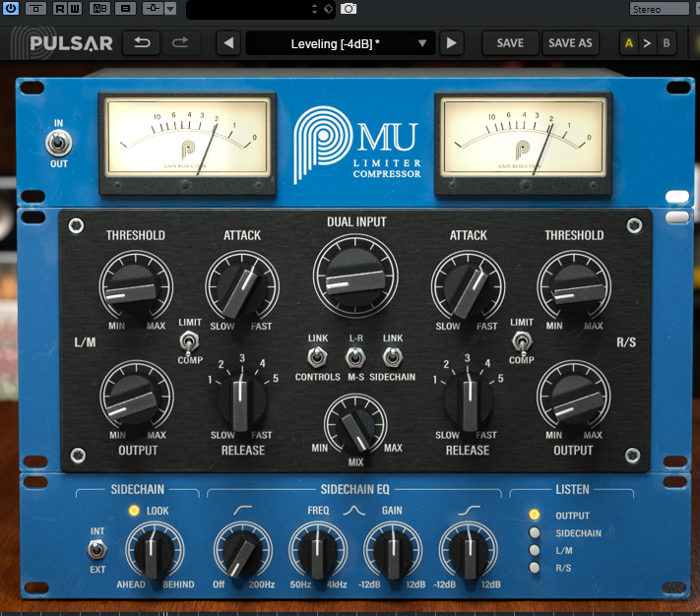Image resolution: width=700 pixels, height=616 pixels.
Task: Select SIDECHAIN listen mode
Action: tap(534, 532)
